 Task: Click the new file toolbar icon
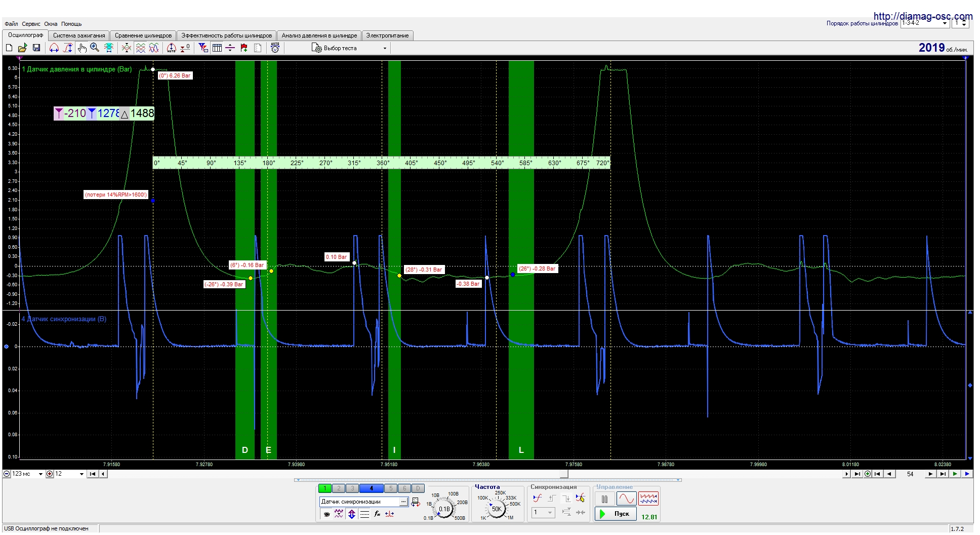pos(9,48)
